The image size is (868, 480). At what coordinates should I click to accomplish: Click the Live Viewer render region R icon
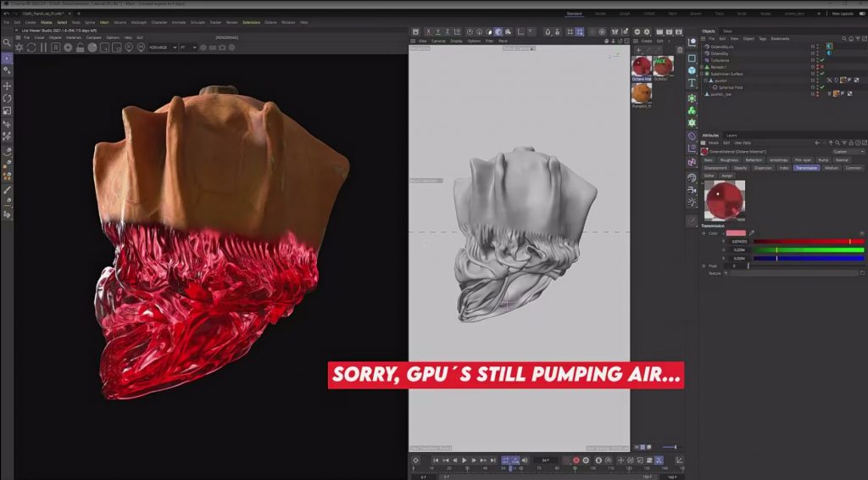pyautogui.click(x=55, y=47)
